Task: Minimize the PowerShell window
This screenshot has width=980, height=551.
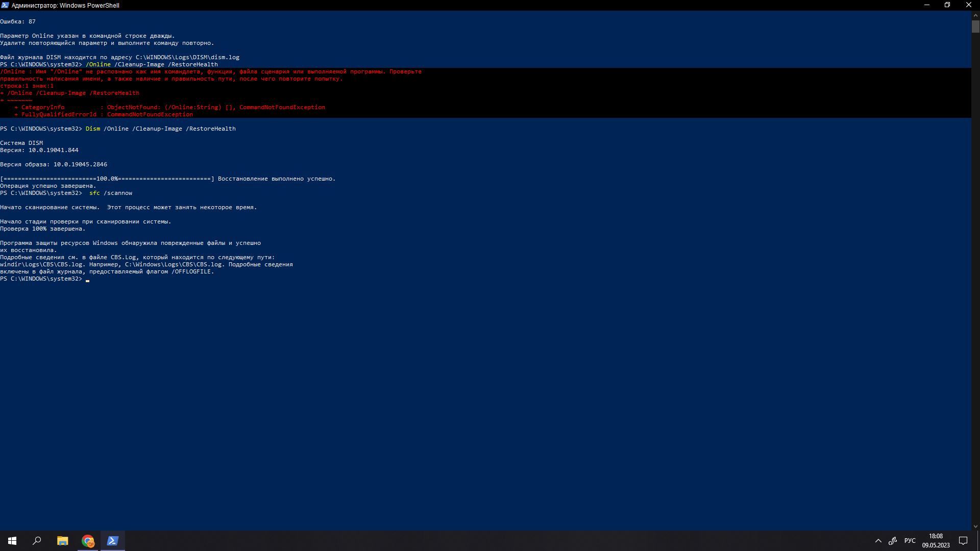Action: point(927,5)
